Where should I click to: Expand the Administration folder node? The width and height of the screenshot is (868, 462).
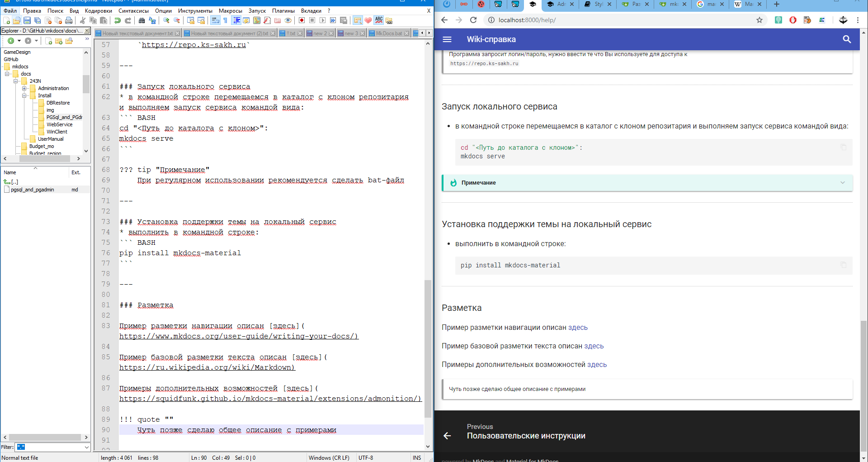click(x=24, y=88)
